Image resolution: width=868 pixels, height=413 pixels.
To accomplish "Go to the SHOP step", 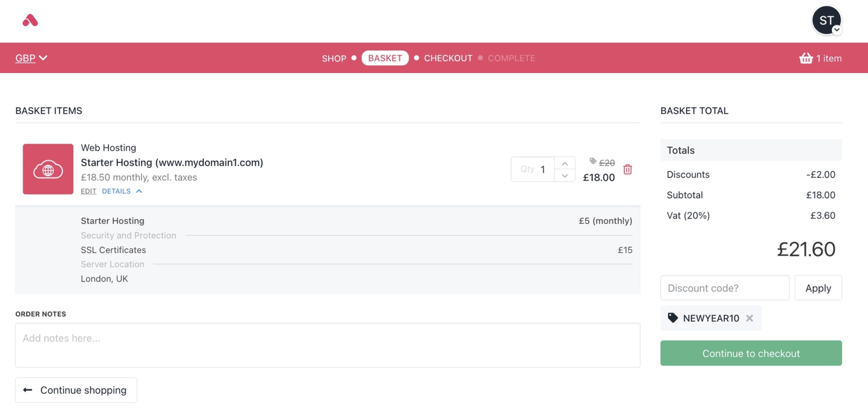I will coord(334,58).
